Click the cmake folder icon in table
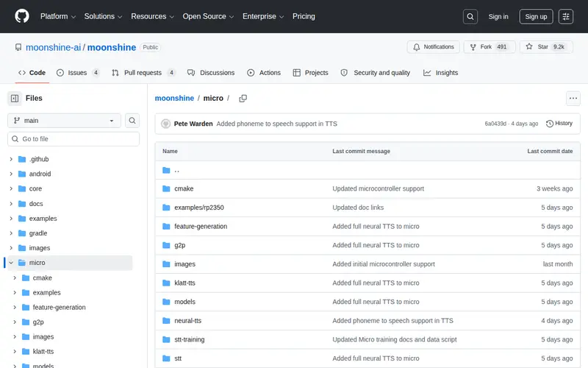This screenshot has width=588, height=368. [x=166, y=188]
